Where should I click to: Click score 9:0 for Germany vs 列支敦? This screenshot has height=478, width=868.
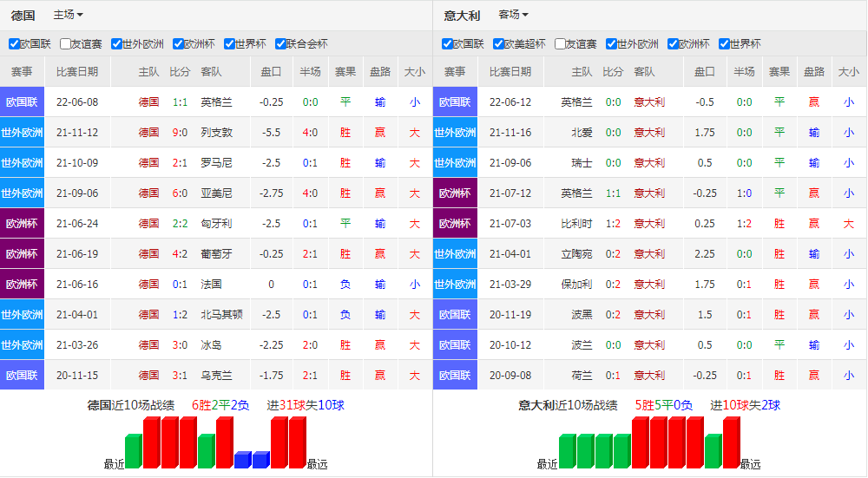180,132
